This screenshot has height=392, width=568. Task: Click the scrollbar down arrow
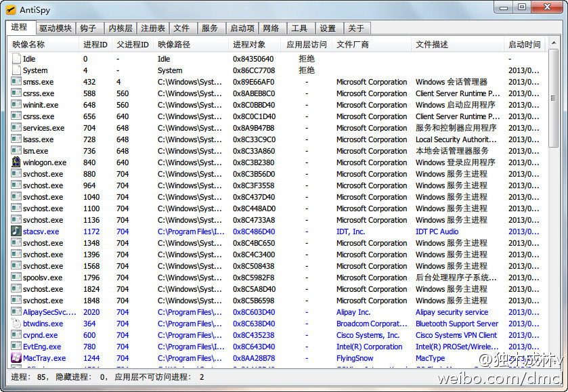[553, 362]
